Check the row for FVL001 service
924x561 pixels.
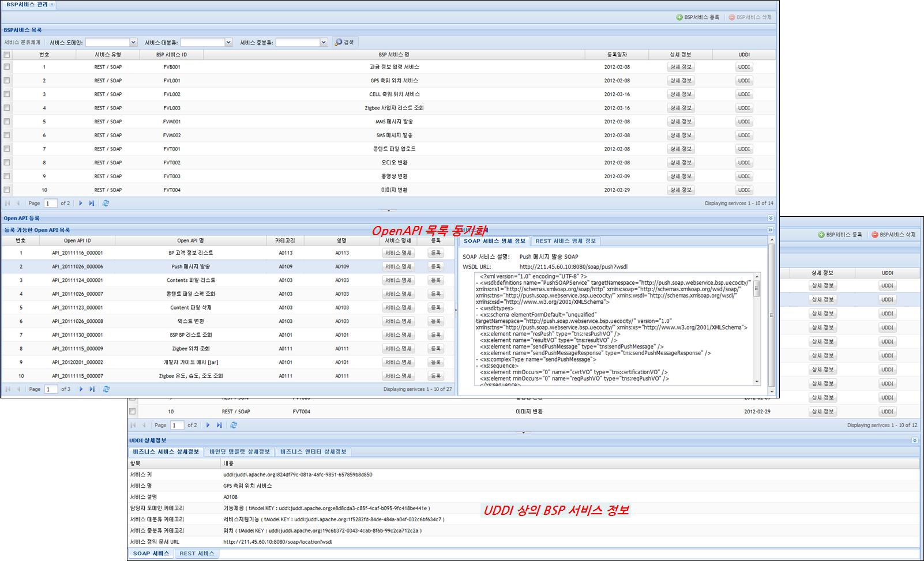point(7,81)
